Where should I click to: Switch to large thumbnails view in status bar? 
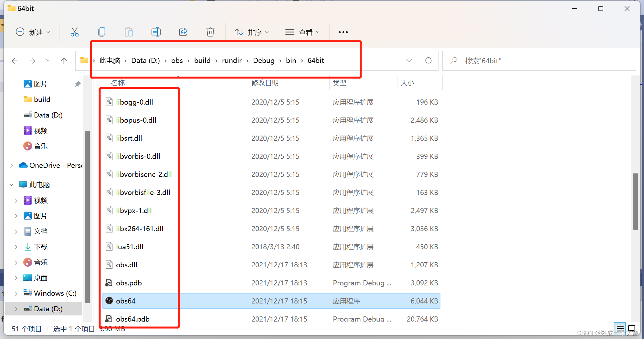tap(632, 329)
